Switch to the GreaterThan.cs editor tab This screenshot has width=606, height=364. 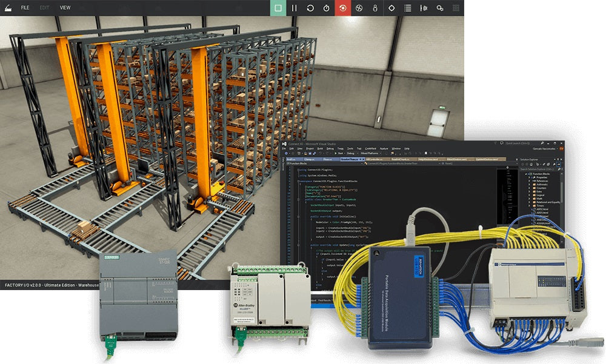pyautogui.click(x=348, y=159)
